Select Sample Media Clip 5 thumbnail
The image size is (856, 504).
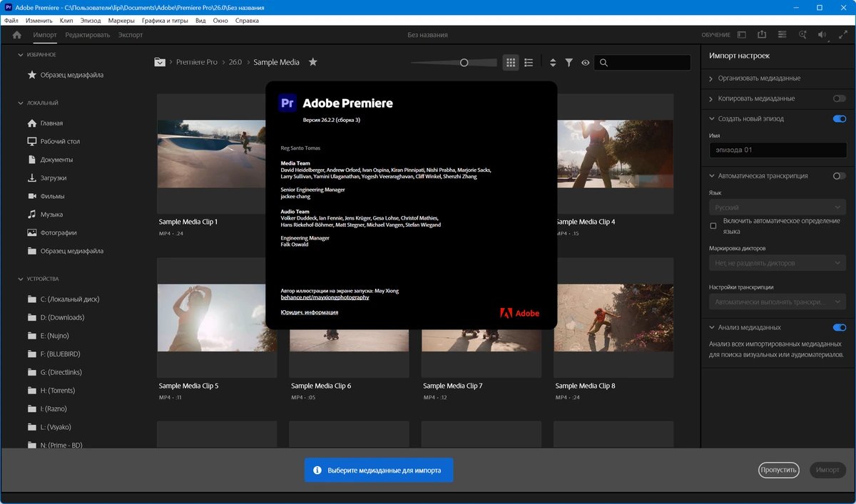tap(217, 318)
